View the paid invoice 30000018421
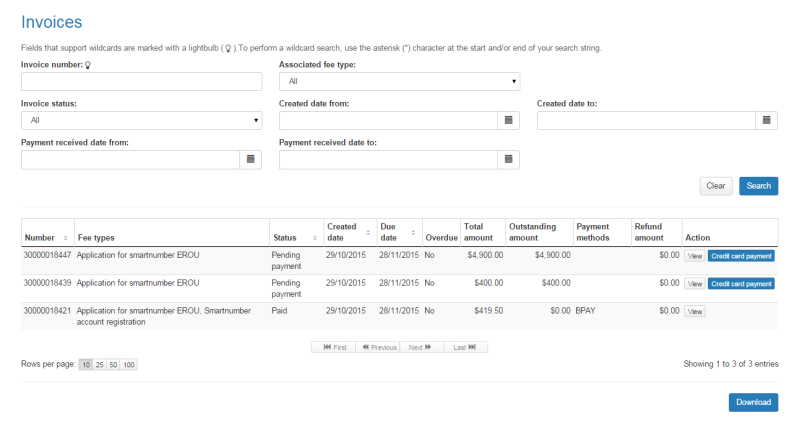 pos(695,311)
